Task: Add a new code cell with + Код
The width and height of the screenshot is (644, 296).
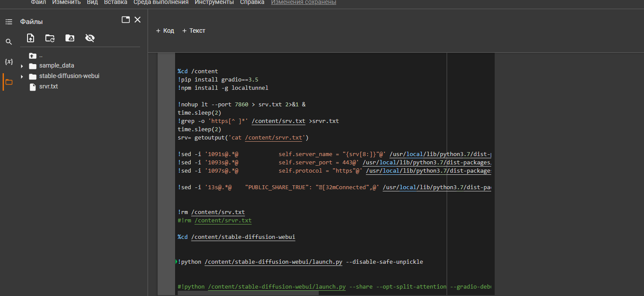Action: [x=165, y=31]
